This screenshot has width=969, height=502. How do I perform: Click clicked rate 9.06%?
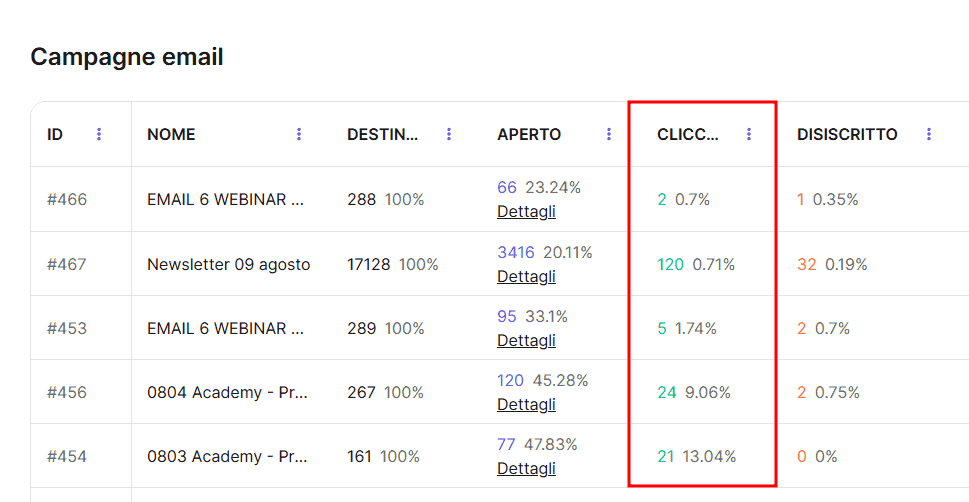pyautogui.click(x=708, y=393)
